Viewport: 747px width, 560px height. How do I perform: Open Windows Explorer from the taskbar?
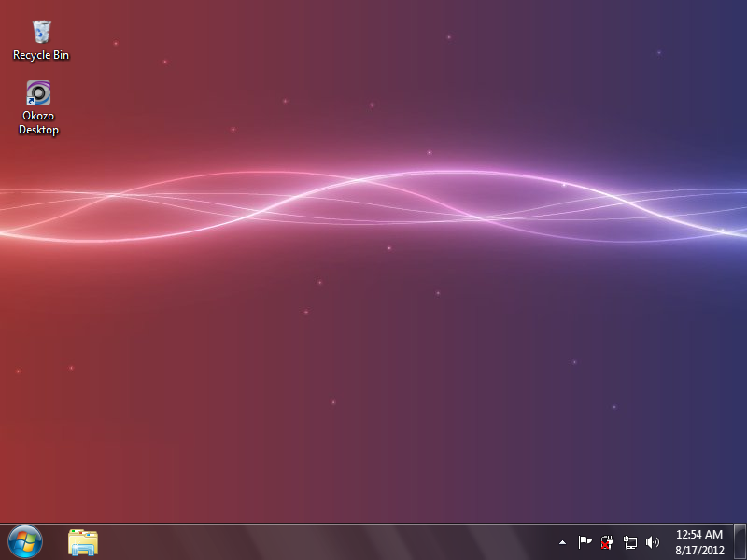pos(83,542)
